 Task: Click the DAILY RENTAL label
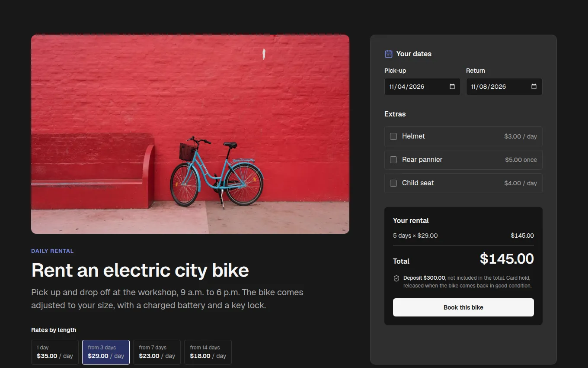(52, 251)
